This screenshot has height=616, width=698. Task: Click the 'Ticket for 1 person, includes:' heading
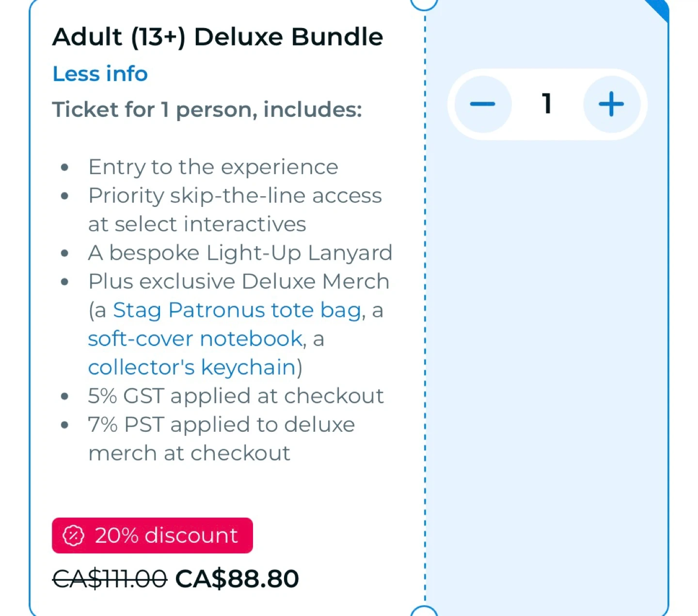point(207,110)
